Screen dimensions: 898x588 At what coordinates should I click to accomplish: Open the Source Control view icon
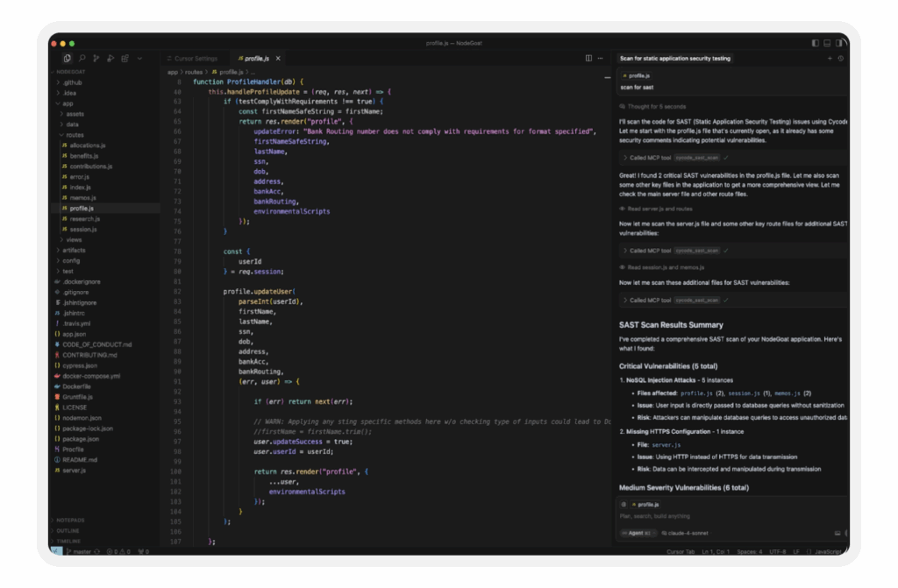pyautogui.click(x=96, y=58)
